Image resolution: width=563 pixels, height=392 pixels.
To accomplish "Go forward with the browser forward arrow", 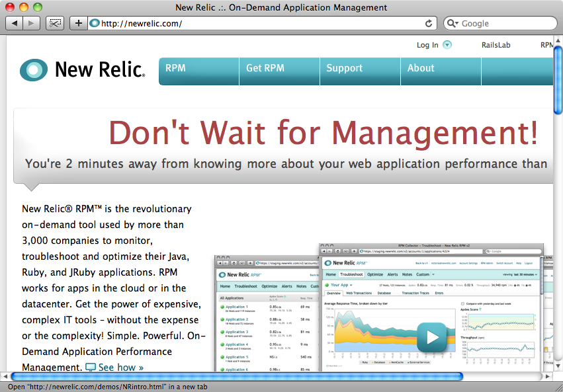I will pos(32,23).
